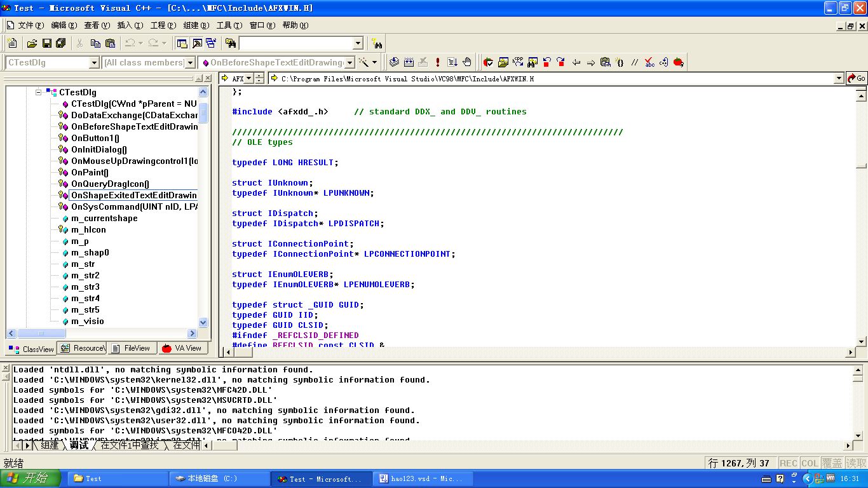Click the 开始 Start button
This screenshot has width=868, height=488.
(30, 478)
